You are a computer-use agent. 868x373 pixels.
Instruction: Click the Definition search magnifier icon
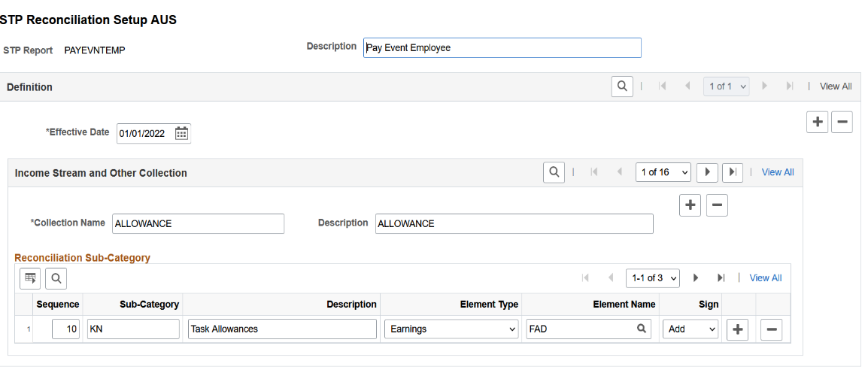(622, 86)
